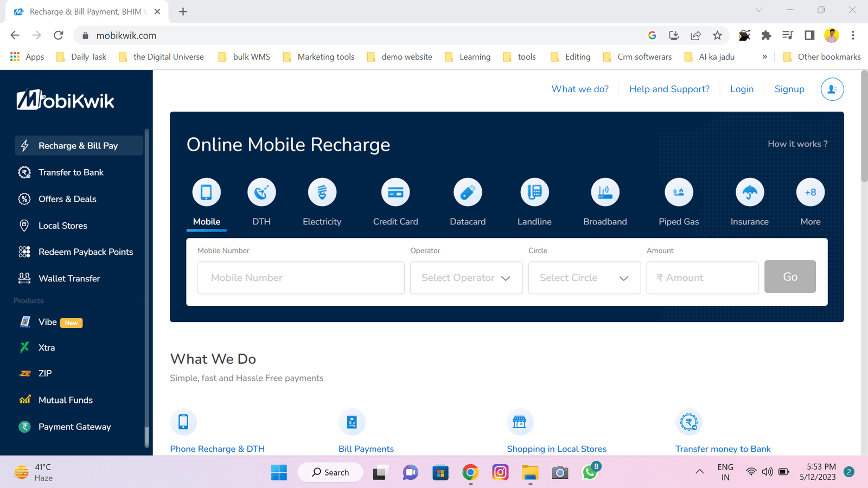Expand the Select Operator dropdown
This screenshot has height=488, width=868.
pyautogui.click(x=467, y=278)
